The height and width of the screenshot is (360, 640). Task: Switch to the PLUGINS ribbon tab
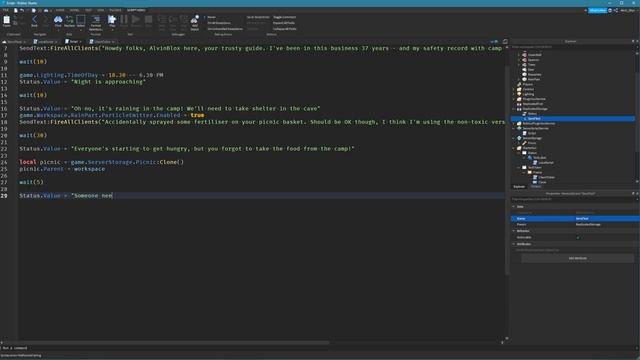click(x=115, y=10)
